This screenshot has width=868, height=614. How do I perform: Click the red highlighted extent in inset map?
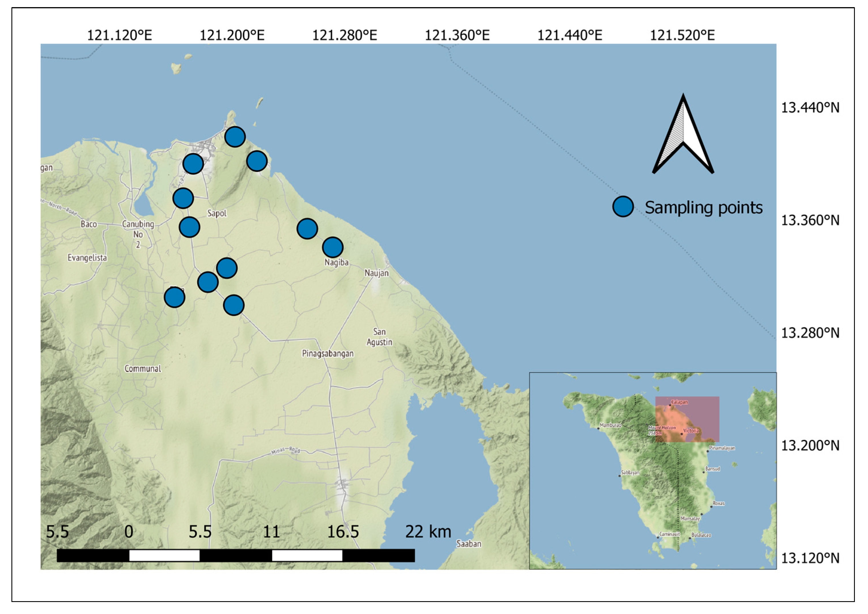(x=687, y=420)
